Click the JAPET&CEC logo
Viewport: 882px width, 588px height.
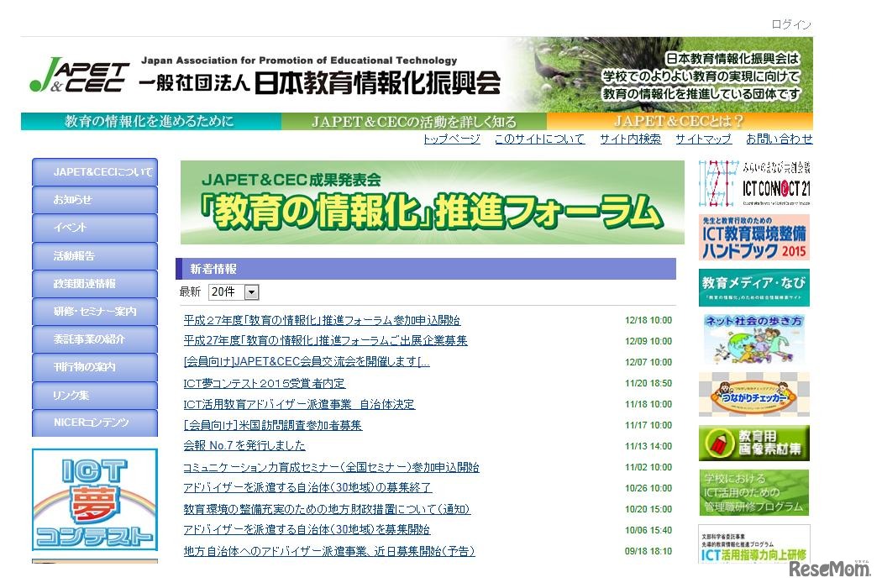(x=81, y=74)
